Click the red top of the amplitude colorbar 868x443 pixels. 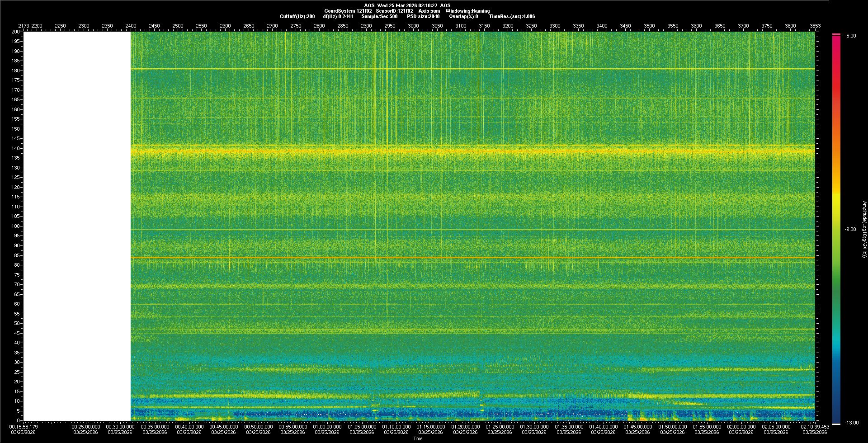[836, 41]
